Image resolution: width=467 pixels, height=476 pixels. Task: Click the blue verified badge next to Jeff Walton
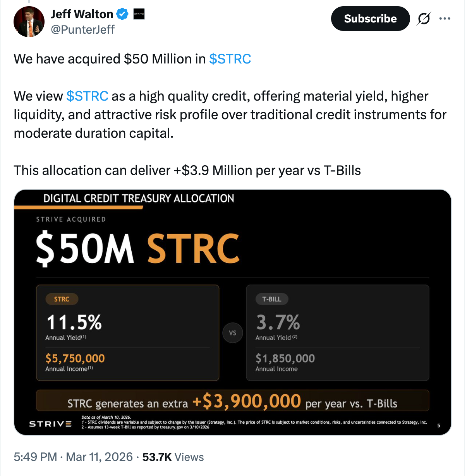(x=122, y=14)
